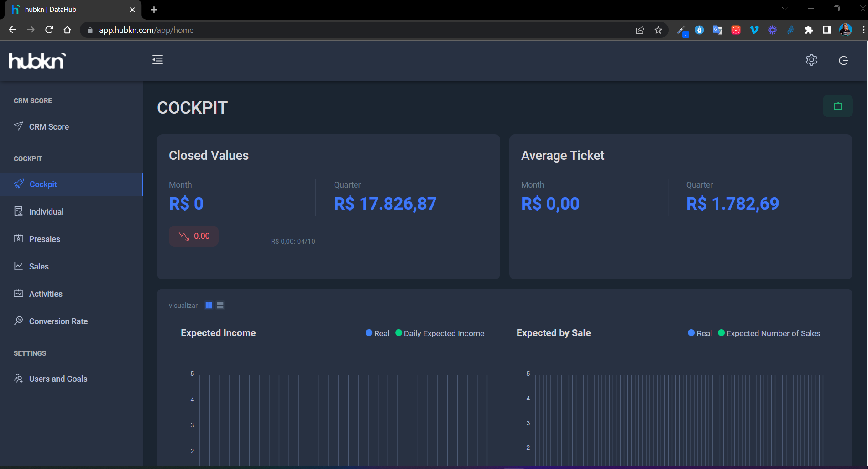Reload the page with refresh icon
This screenshot has height=469, width=868.
tap(49, 30)
